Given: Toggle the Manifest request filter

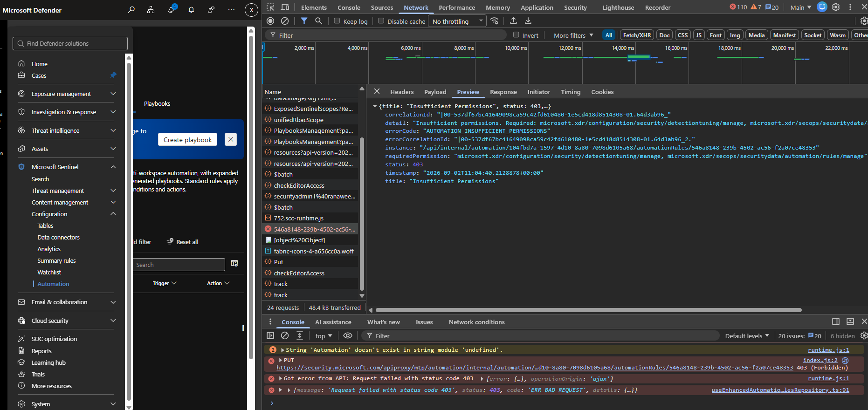Looking at the screenshot, I should click(x=785, y=35).
